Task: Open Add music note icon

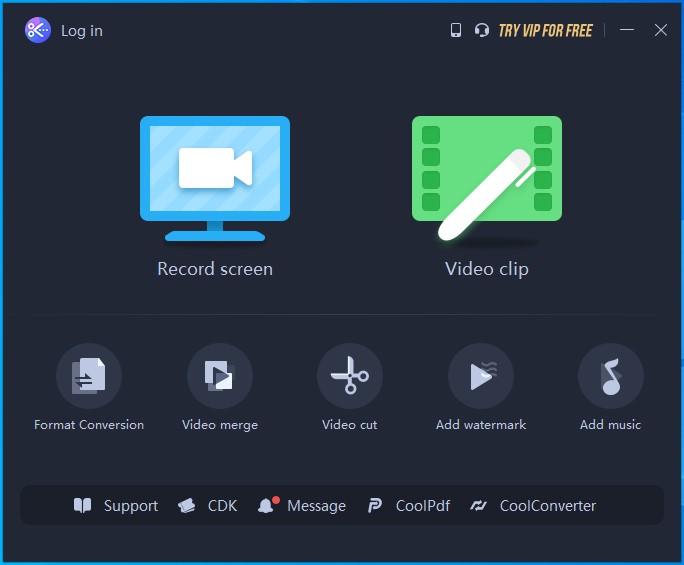Action: tap(611, 376)
